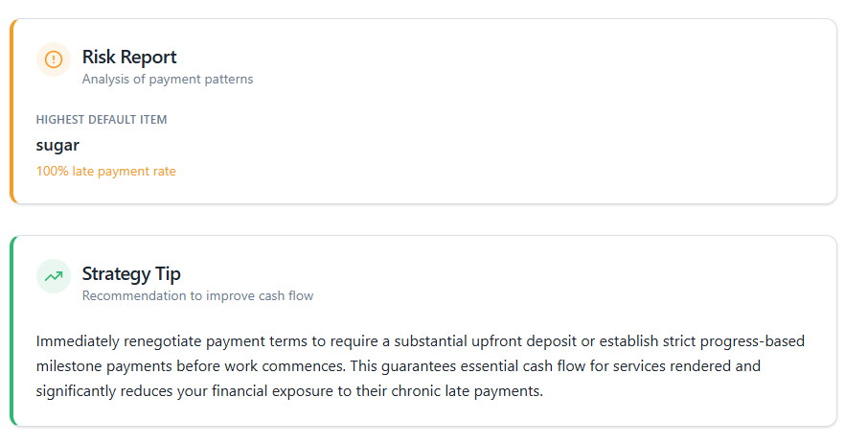Viewport: 868px width, 444px height.
Task: Click the 'Recommendation to improve cash flow' subtitle
Action: (197, 296)
